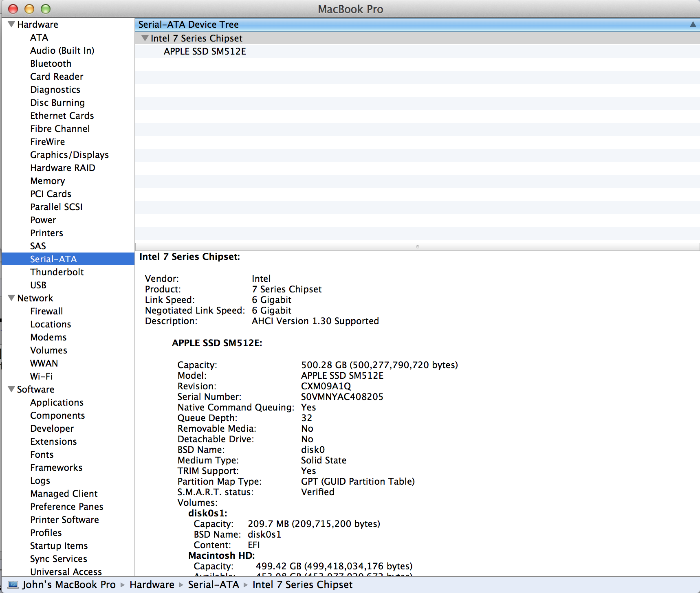The width and height of the screenshot is (700, 593).
Task: Open Firewall network settings info
Action: (47, 311)
